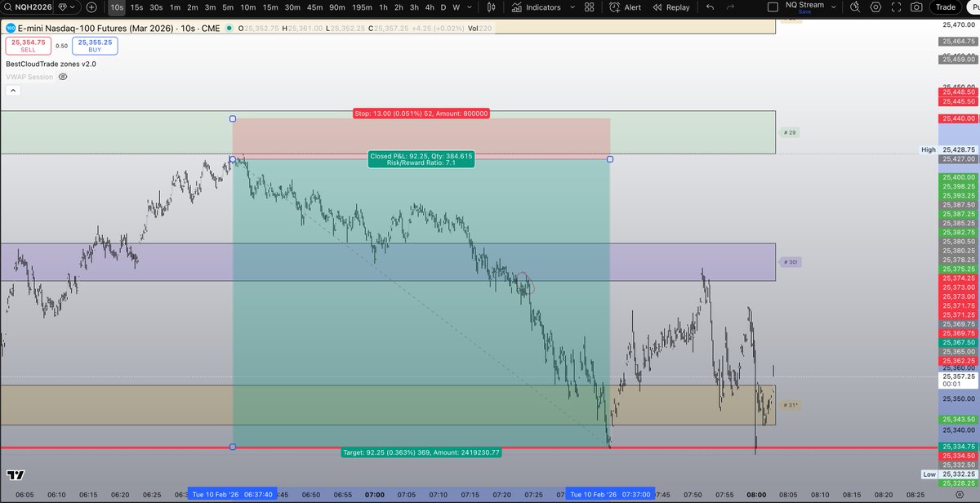Click the BUY 25,355.25 button
The image size is (980, 503).
(x=94, y=46)
